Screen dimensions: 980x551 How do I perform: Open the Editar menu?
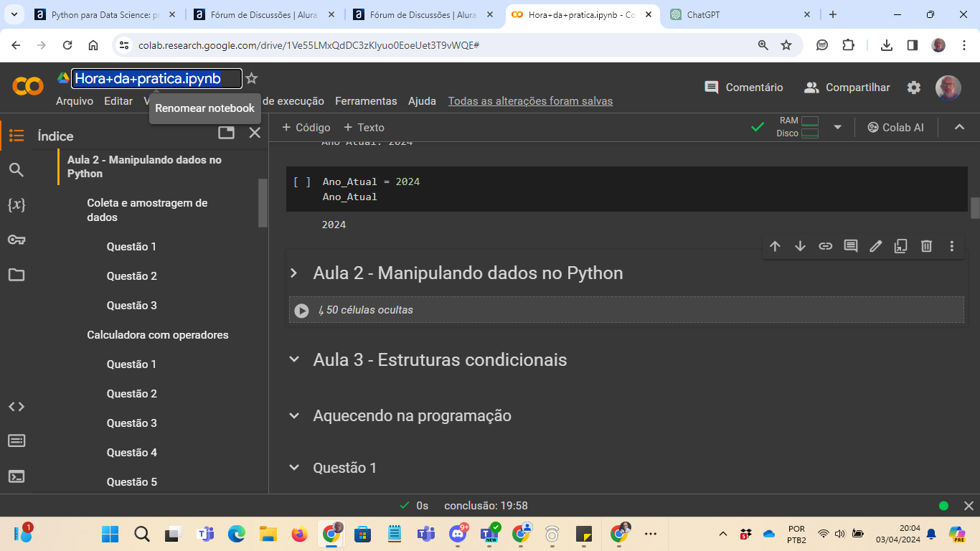[118, 101]
